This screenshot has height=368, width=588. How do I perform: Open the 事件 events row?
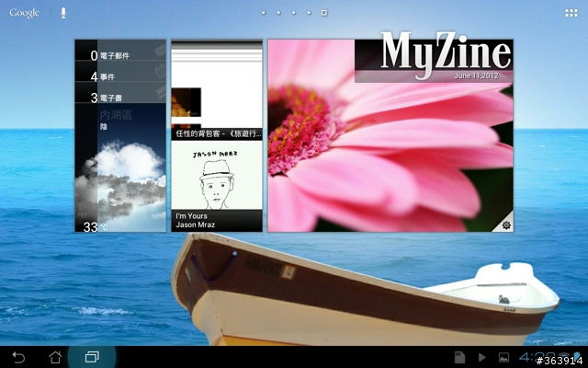pyautogui.click(x=120, y=72)
